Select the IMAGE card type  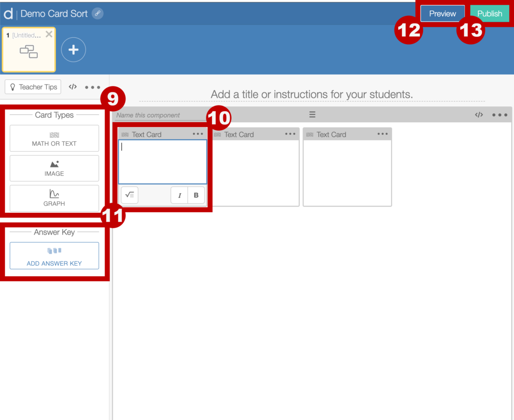coord(54,168)
